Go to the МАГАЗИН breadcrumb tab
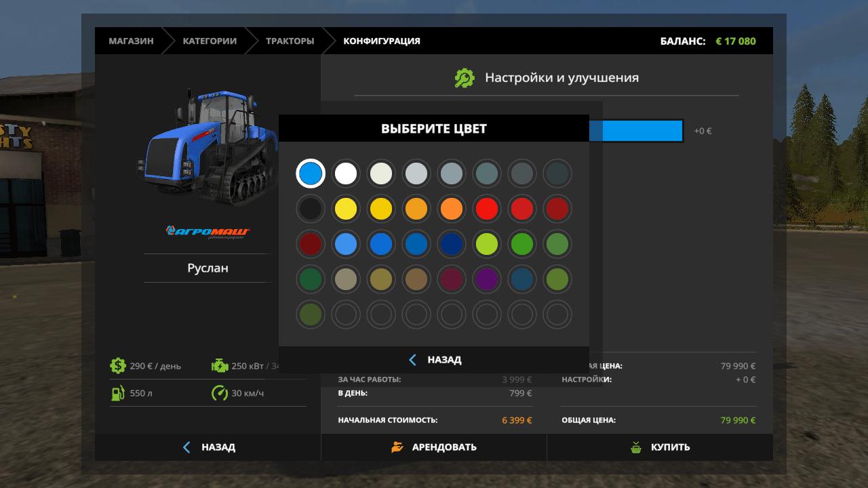This screenshot has width=868, height=488. coord(131,41)
